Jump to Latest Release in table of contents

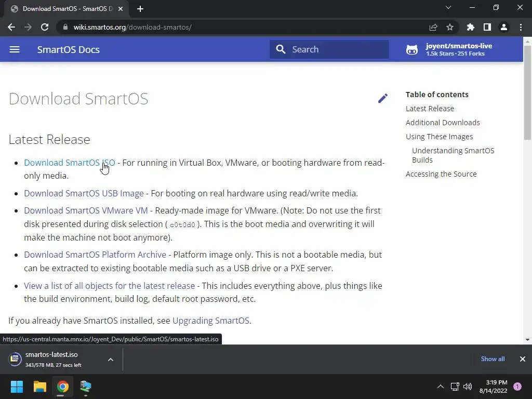tap(430, 109)
